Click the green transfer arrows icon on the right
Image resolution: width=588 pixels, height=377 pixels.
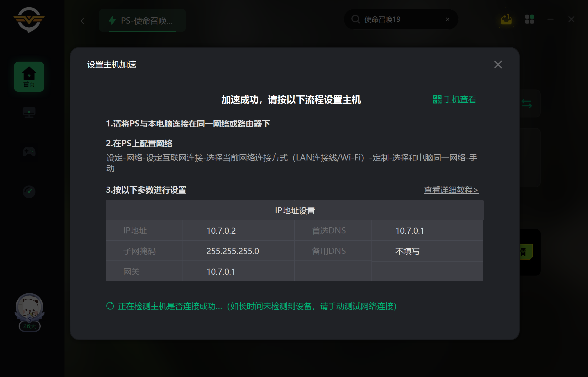click(x=527, y=104)
